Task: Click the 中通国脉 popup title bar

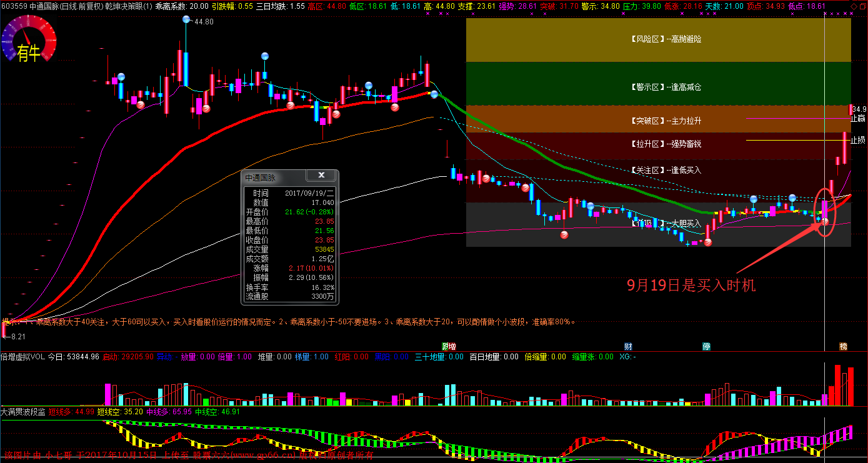Action: click(x=275, y=177)
